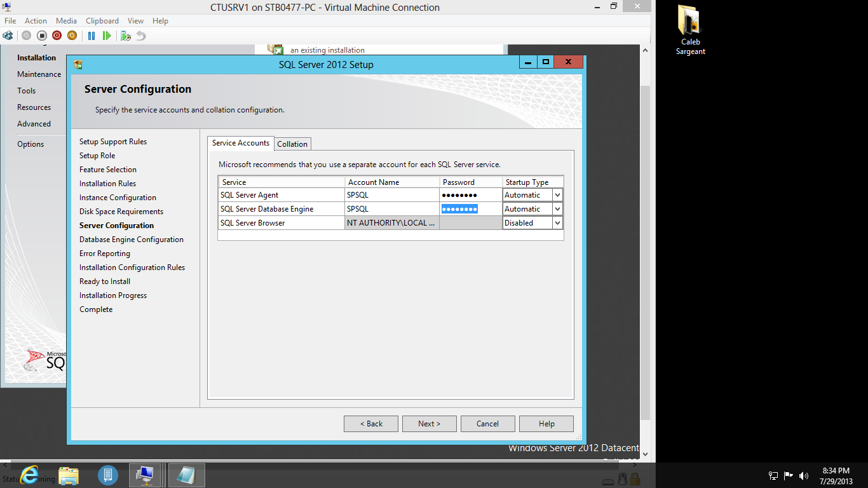Image resolution: width=868 pixels, height=488 pixels.
Task: Click the Setup Role step
Action: point(97,156)
